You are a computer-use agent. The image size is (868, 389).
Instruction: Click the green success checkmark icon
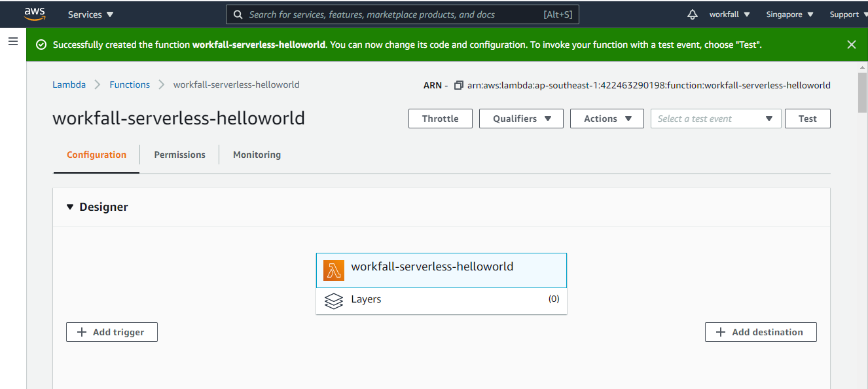[x=41, y=45]
